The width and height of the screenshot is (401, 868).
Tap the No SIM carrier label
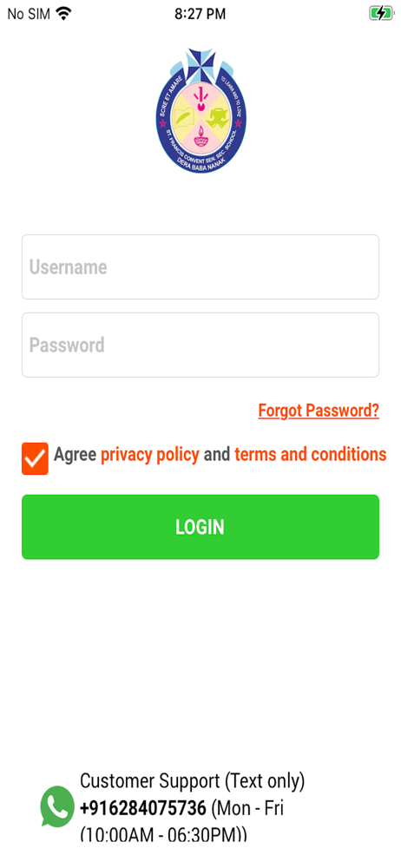[29, 14]
